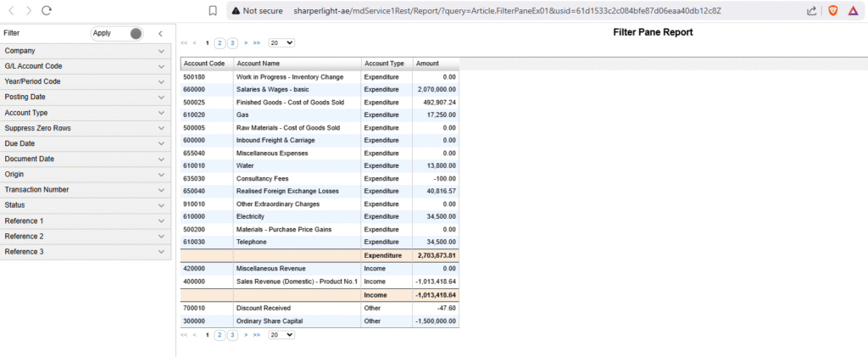Share this page link

811,10
